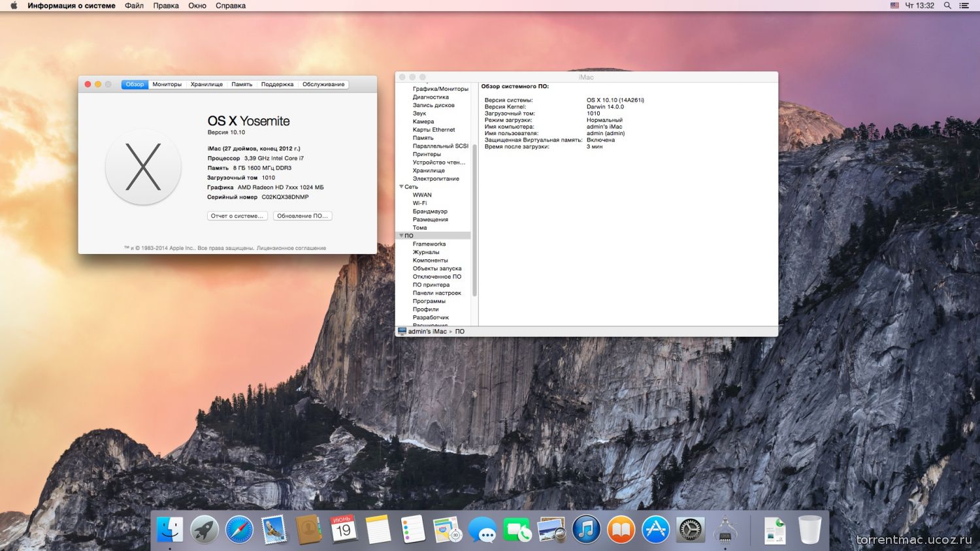
Task: Select Параллельный SCSI in the sidebar
Action: coord(440,146)
